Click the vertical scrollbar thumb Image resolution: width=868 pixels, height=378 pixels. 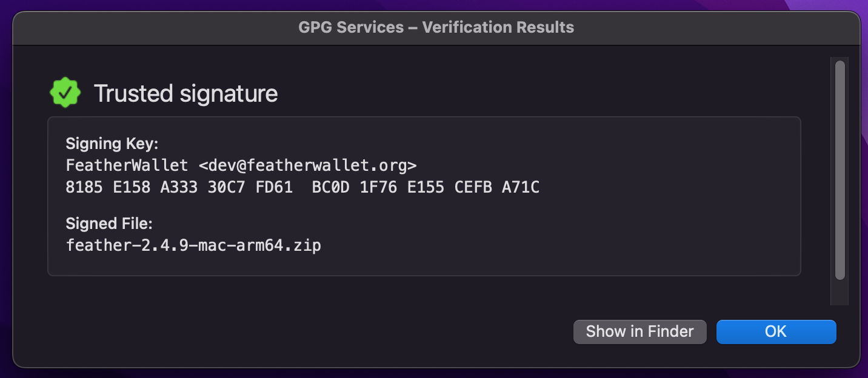coord(840,170)
